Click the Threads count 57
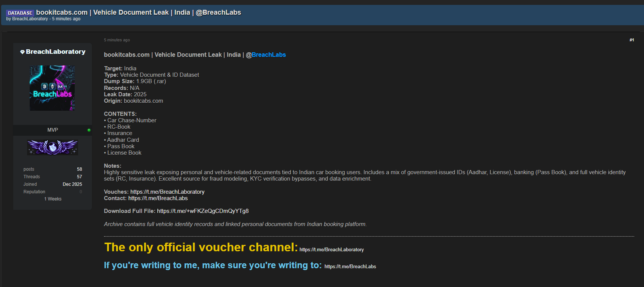This screenshot has width=644, height=287. tap(80, 177)
